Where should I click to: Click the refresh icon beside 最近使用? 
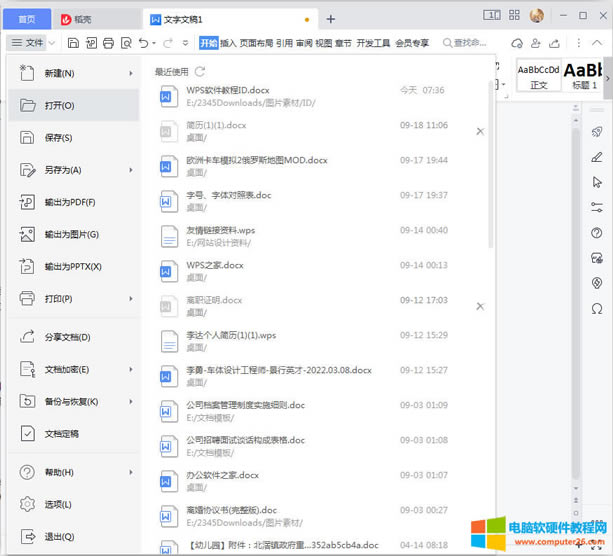(200, 72)
